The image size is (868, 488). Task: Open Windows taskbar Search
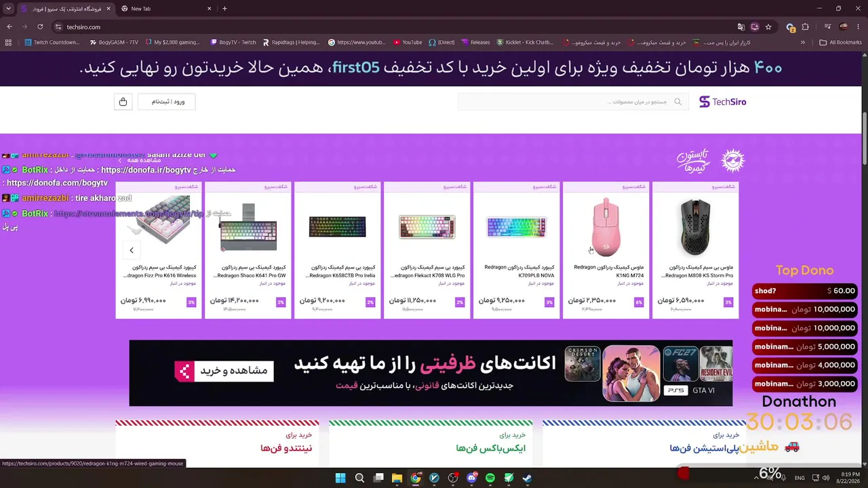359,478
